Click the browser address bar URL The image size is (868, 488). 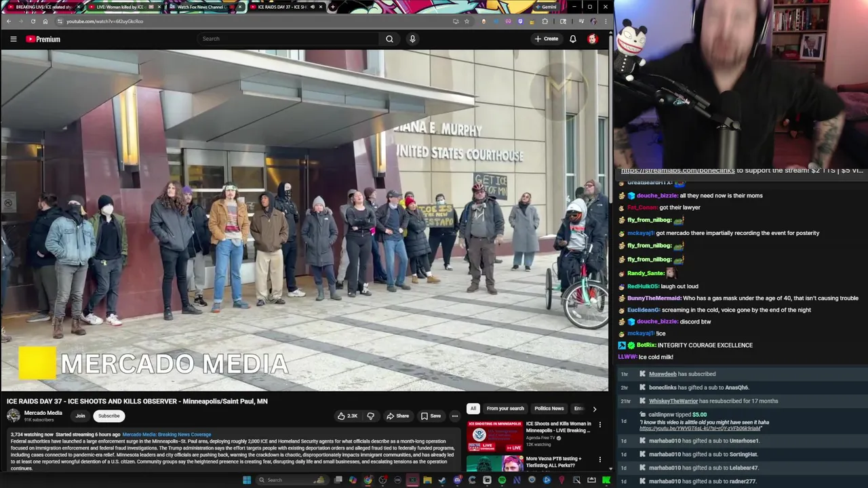pyautogui.click(x=104, y=21)
